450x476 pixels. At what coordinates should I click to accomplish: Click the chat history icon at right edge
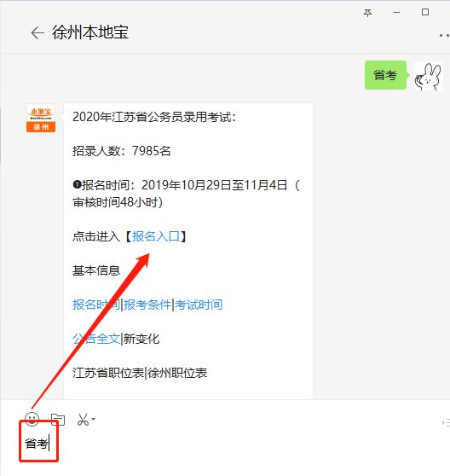point(446,422)
